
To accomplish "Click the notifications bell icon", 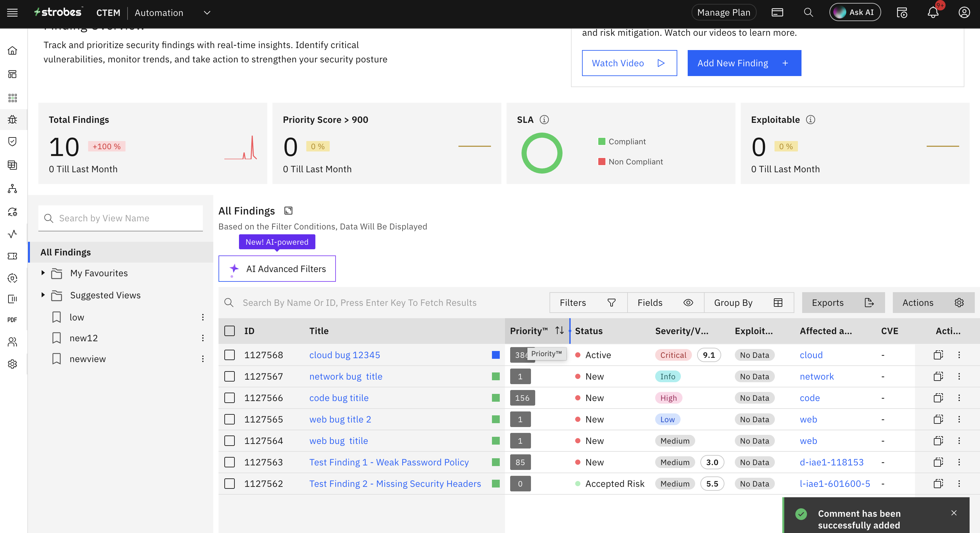I will coord(933,13).
